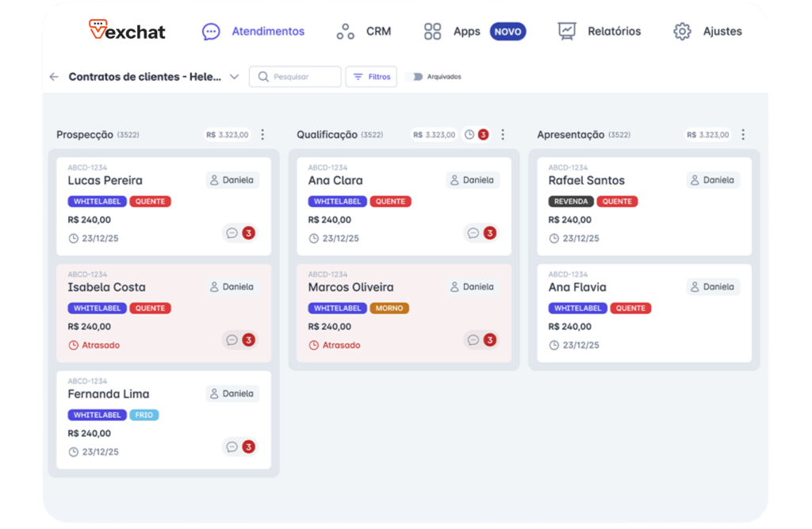The height and width of the screenshot is (529, 812).
Task: Switch to the Atendimentos tab
Action: (254, 32)
